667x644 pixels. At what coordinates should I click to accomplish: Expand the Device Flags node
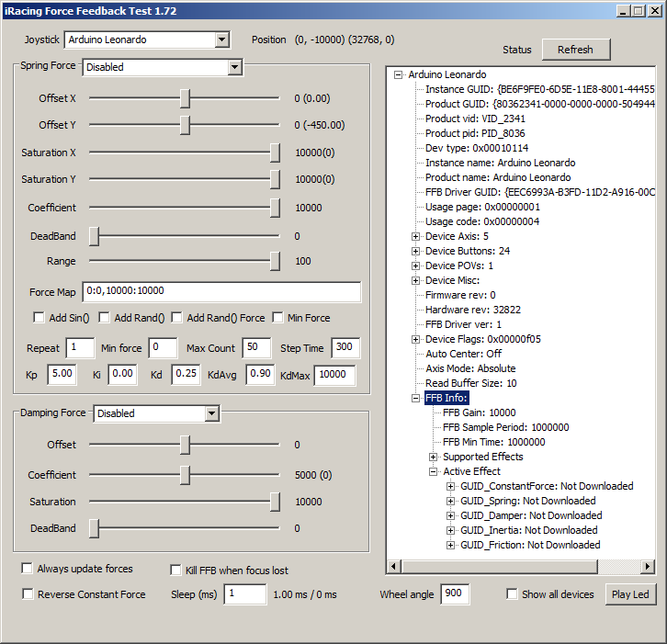click(415, 339)
